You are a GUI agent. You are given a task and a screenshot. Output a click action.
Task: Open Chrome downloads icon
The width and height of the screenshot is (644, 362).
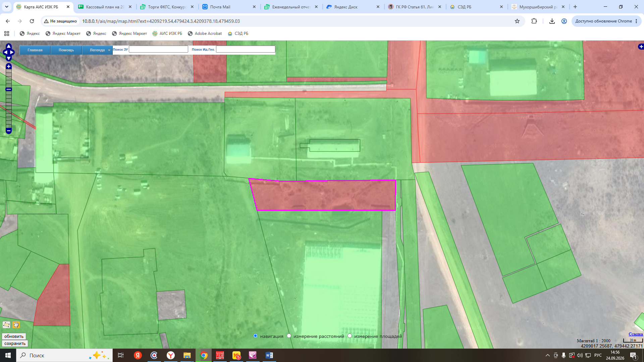point(552,21)
